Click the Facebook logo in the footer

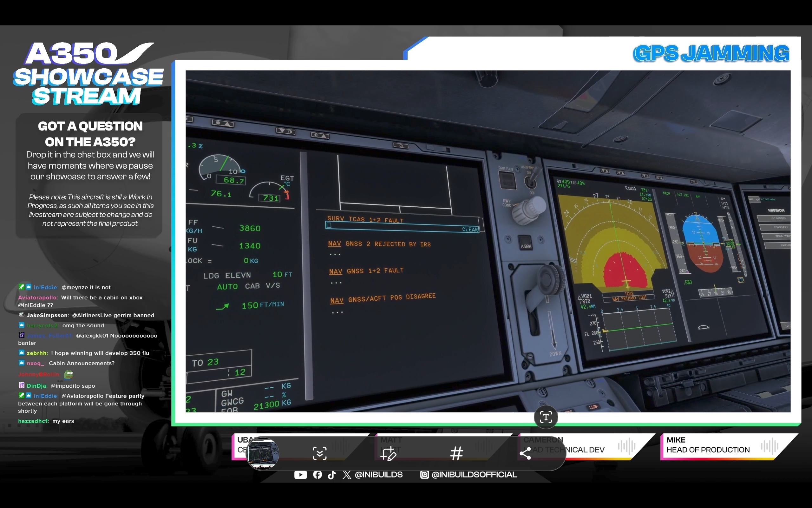tap(318, 475)
